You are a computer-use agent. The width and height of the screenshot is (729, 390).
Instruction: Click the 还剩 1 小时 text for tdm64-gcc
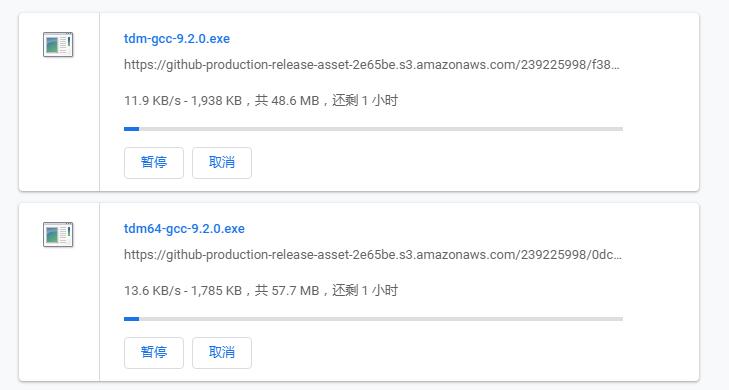pyautogui.click(x=365, y=291)
